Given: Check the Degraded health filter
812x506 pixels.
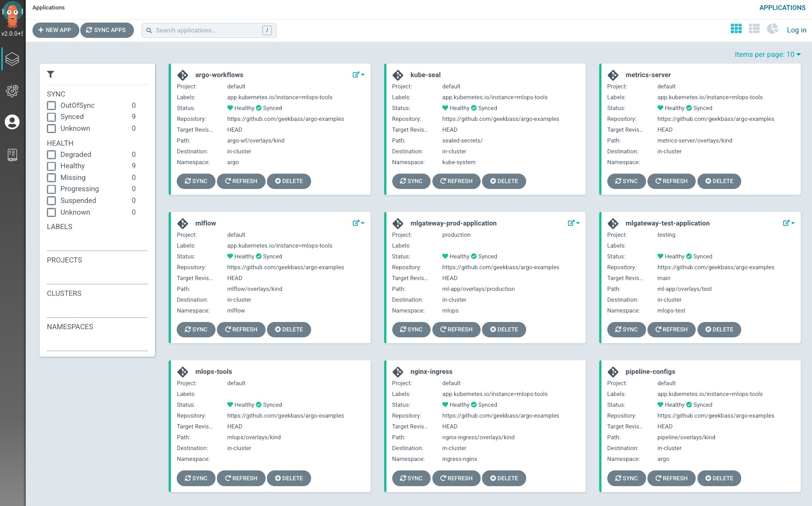Looking at the screenshot, I should 51,155.
